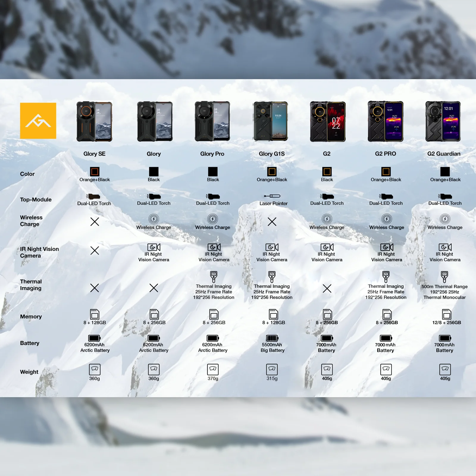Click the Glory G1S Orange+Black color swatch
This screenshot has height=476, width=476.
point(272,172)
